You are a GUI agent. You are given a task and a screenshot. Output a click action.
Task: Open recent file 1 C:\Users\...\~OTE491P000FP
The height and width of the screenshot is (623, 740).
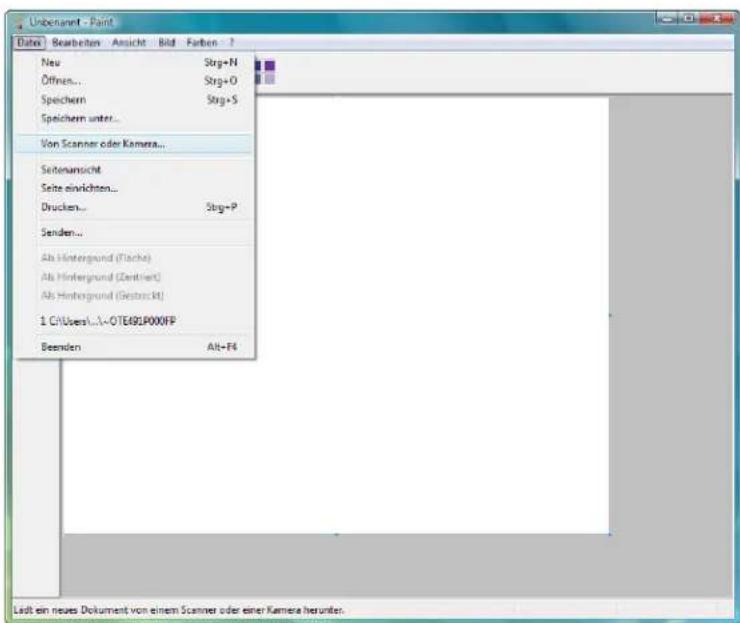coord(135,321)
